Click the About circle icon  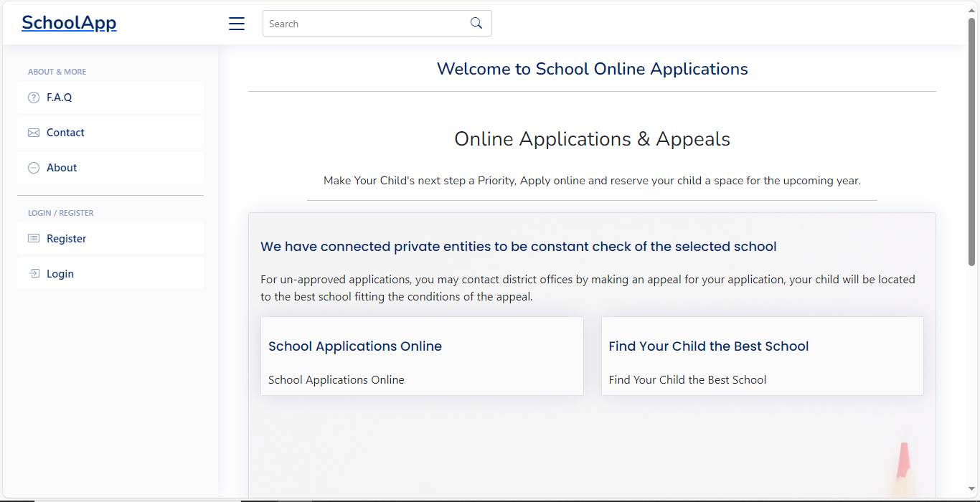tap(34, 168)
